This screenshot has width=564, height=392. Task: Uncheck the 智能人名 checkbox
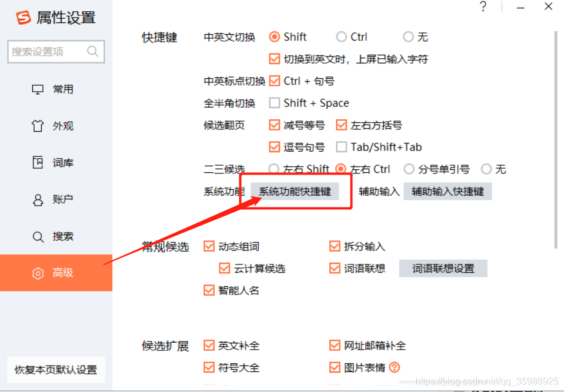(209, 290)
